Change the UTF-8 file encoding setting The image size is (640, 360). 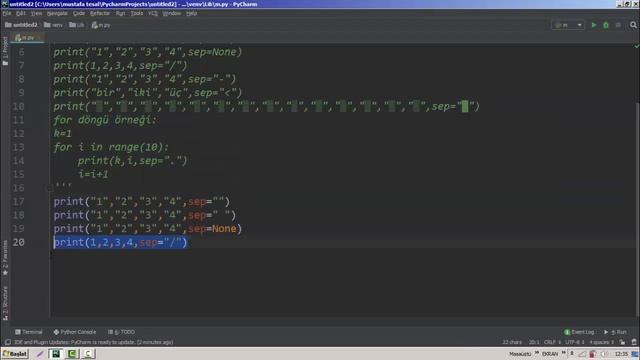pyautogui.click(x=575, y=342)
